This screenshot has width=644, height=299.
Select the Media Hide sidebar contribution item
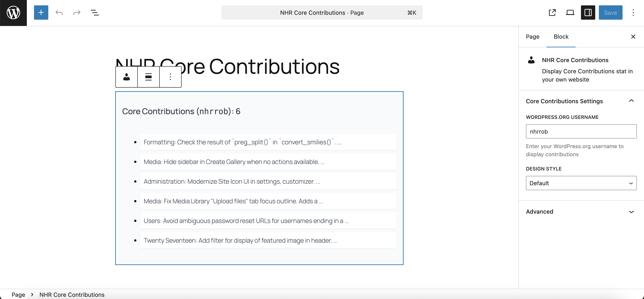268,162
